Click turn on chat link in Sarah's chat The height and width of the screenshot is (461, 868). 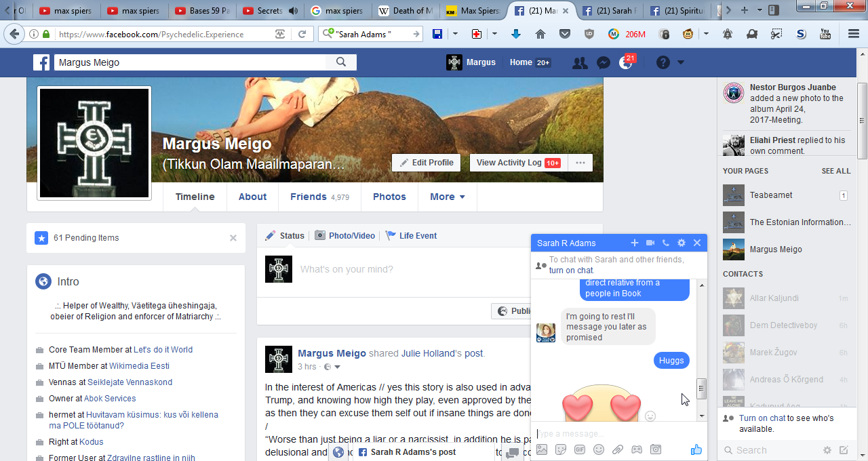click(x=571, y=270)
